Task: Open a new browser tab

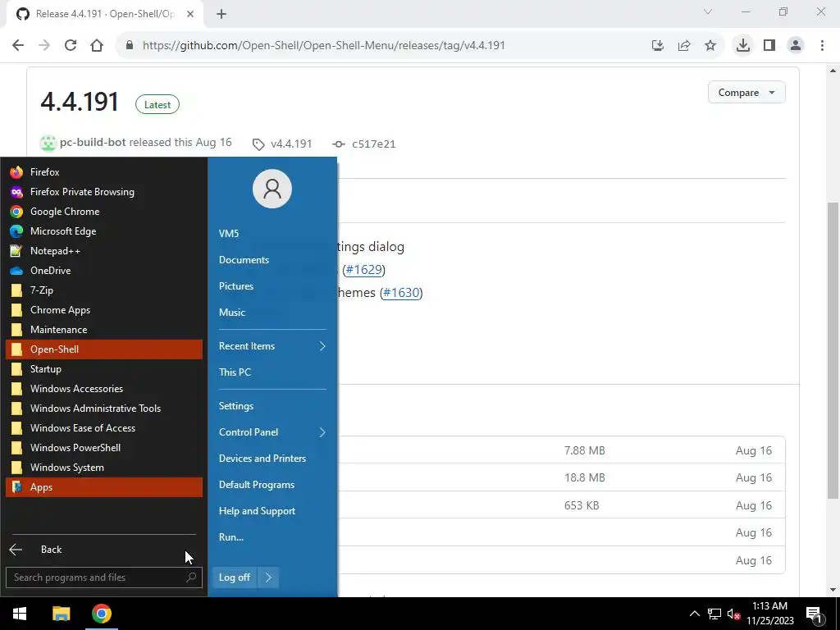Action: pos(221,15)
